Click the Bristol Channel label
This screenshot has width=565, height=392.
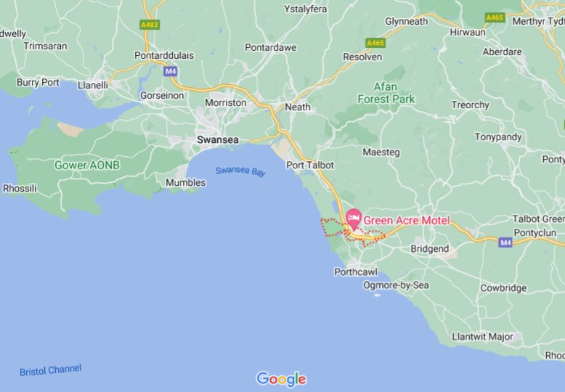pos(50,370)
